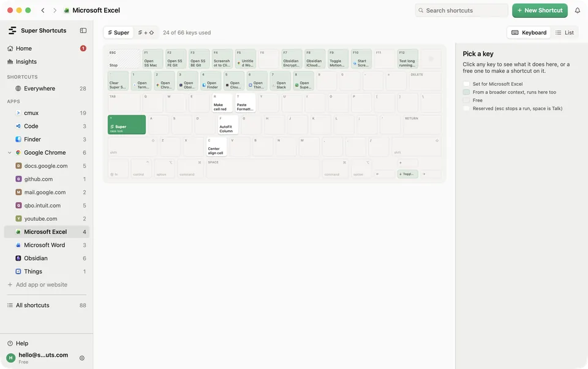This screenshot has width=588, height=369.
Task: Click the Code app icon in sidebar
Action: click(x=18, y=126)
